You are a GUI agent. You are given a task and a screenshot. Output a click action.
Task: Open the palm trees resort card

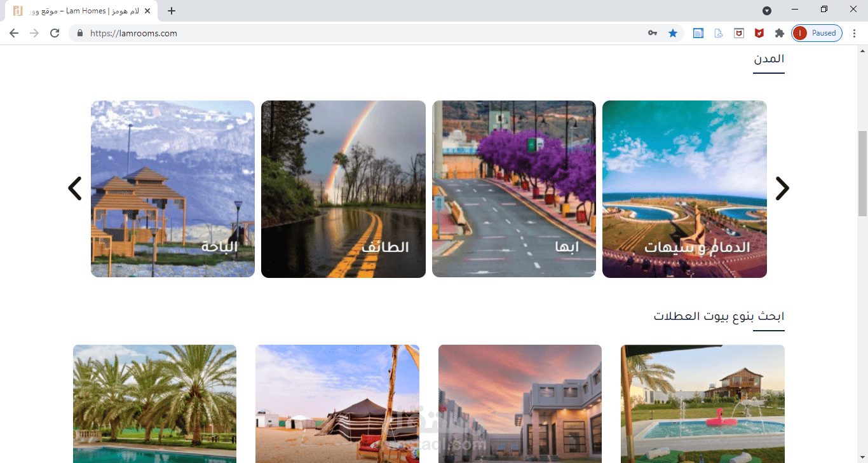[x=154, y=404]
